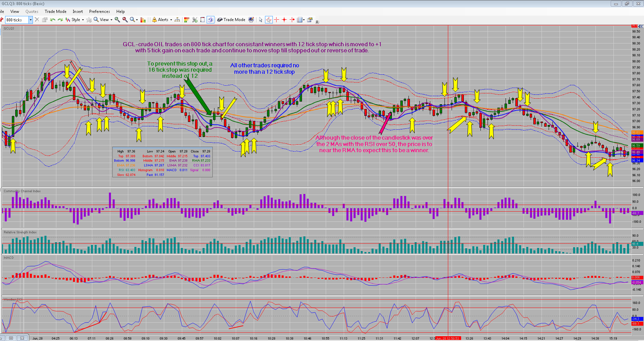Open the Alerts bell dropdown
Screen dimensions: 644x341
(x=162, y=20)
